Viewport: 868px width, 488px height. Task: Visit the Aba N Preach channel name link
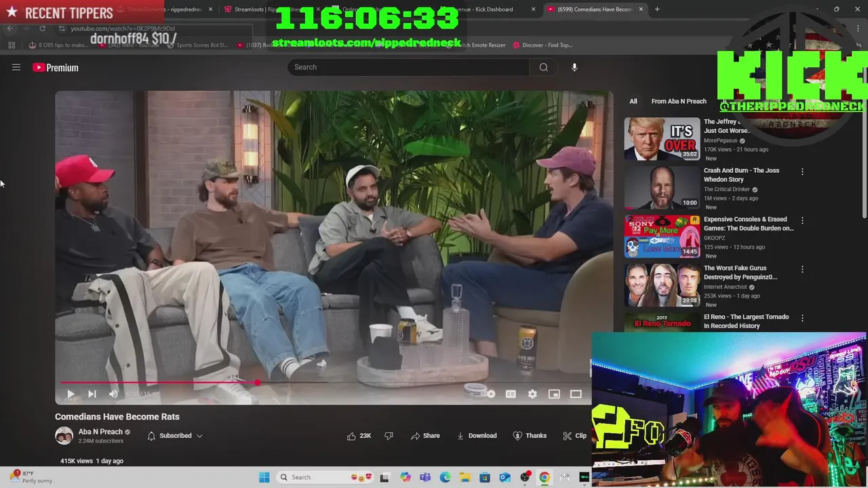point(100,432)
